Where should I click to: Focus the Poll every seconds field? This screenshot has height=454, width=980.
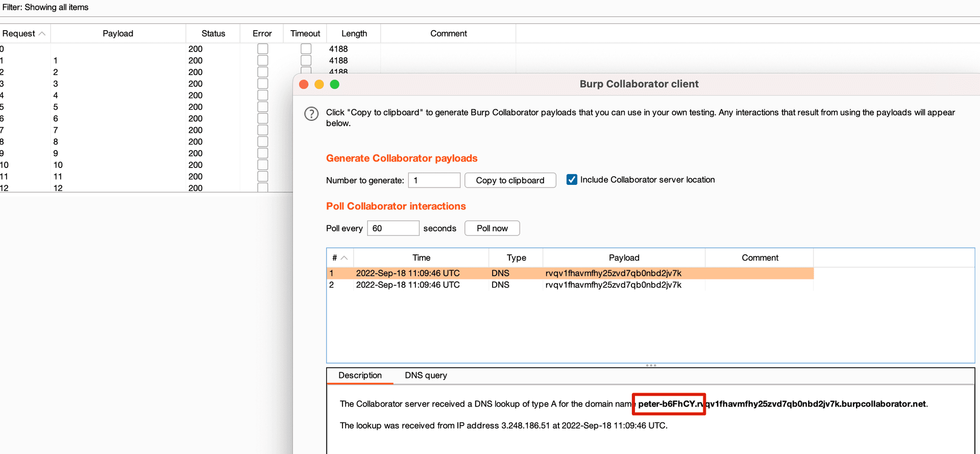(x=393, y=228)
